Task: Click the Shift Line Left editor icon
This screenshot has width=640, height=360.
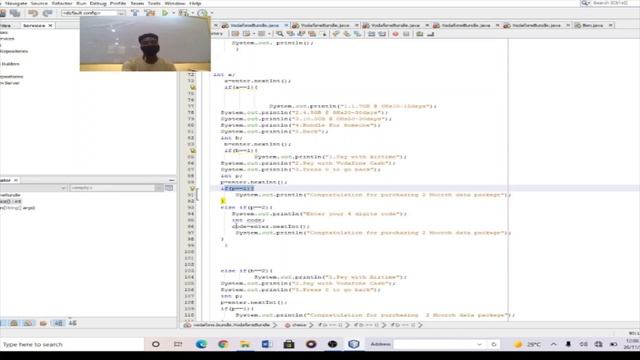Action: point(371,34)
